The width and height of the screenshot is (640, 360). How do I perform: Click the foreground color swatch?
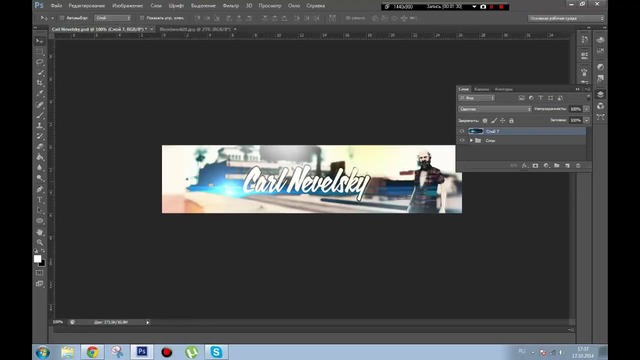coord(38,259)
